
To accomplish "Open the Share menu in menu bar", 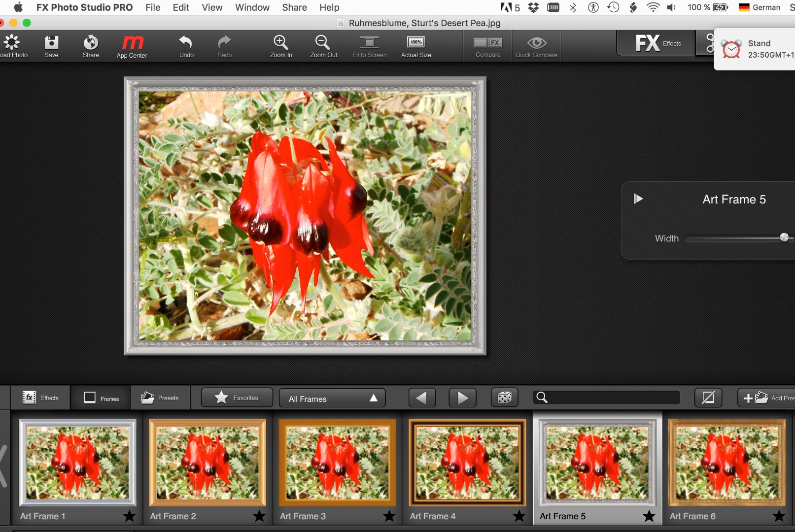I will pyautogui.click(x=295, y=7).
